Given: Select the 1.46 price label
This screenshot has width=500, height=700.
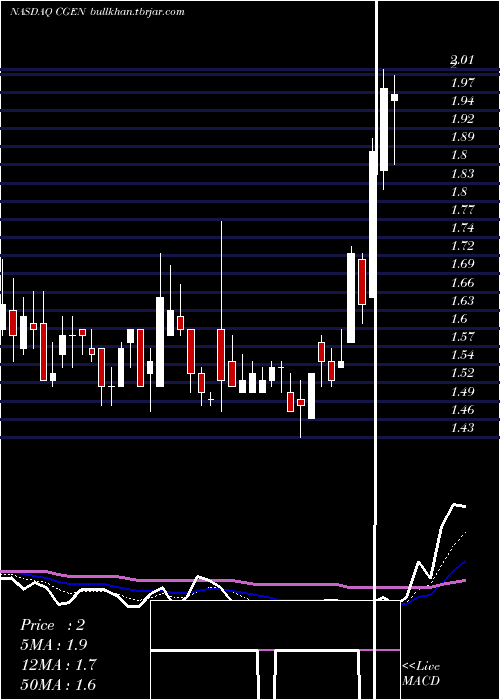Looking at the screenshot, I should 462,410.
